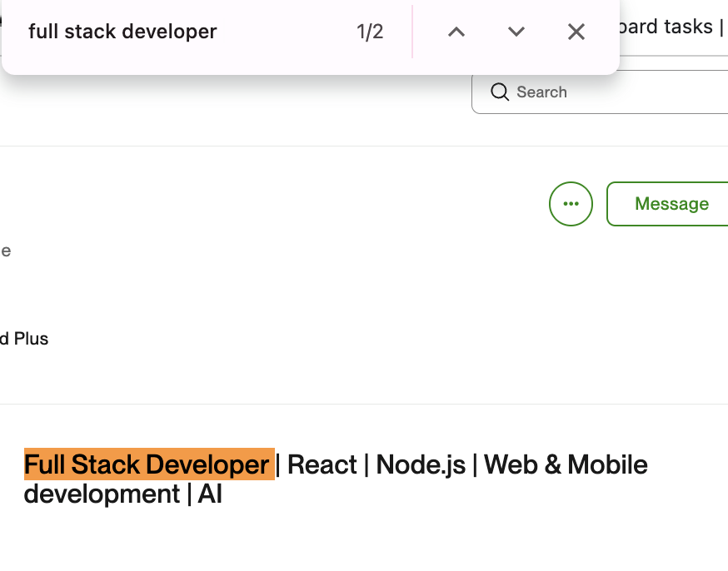The width and height of the screenshot is (728, 571).
Task: Click the find field containing "full stack developer"
Action: [167, 32]
